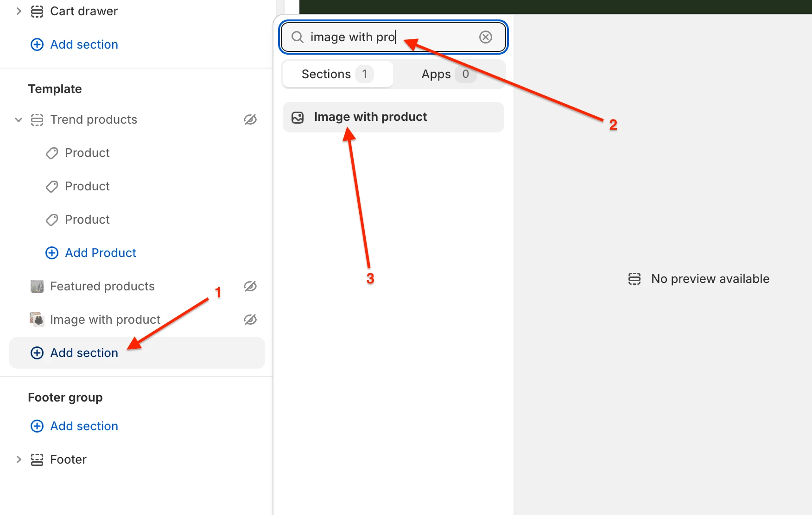
Task: Expand the Footer section
Action: point(19,459)
